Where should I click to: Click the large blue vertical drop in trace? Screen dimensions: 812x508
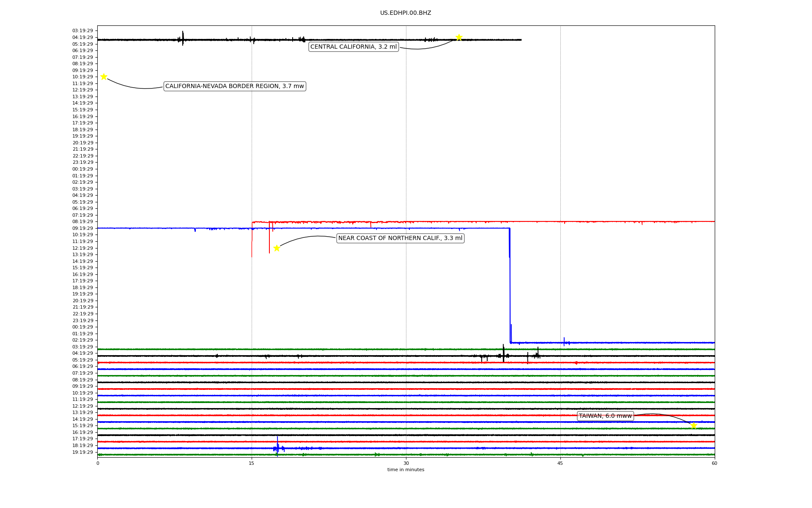pos(510,288)
